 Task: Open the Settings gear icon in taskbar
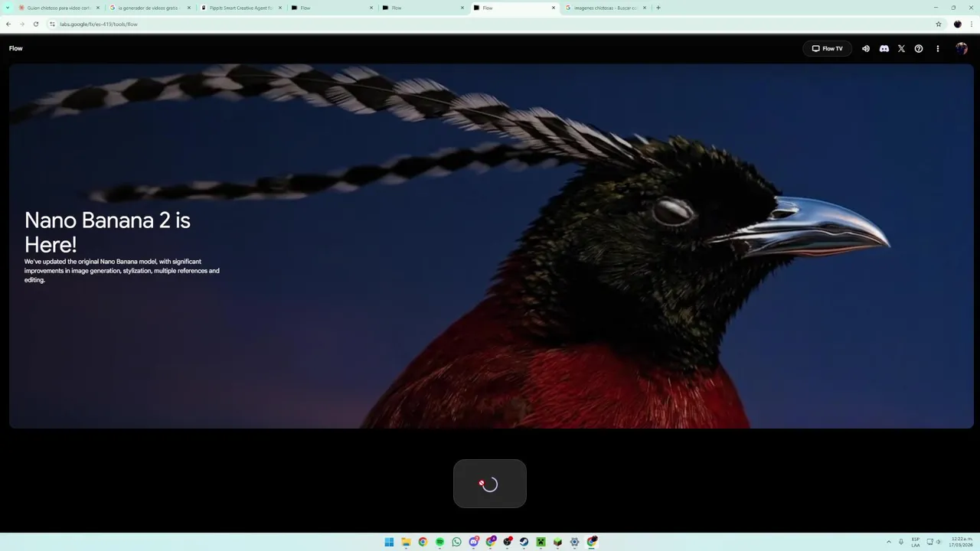(x=574, y=542)
